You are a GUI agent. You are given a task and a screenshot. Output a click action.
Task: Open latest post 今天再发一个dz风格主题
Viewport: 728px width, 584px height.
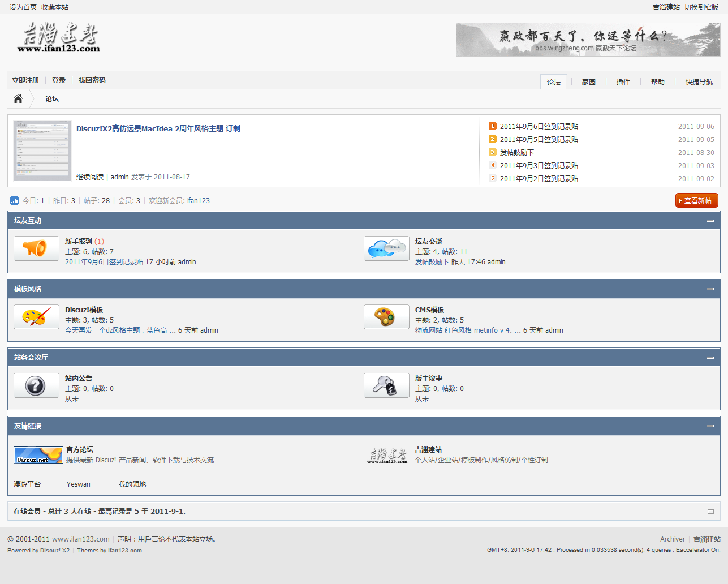coord(120,330)
